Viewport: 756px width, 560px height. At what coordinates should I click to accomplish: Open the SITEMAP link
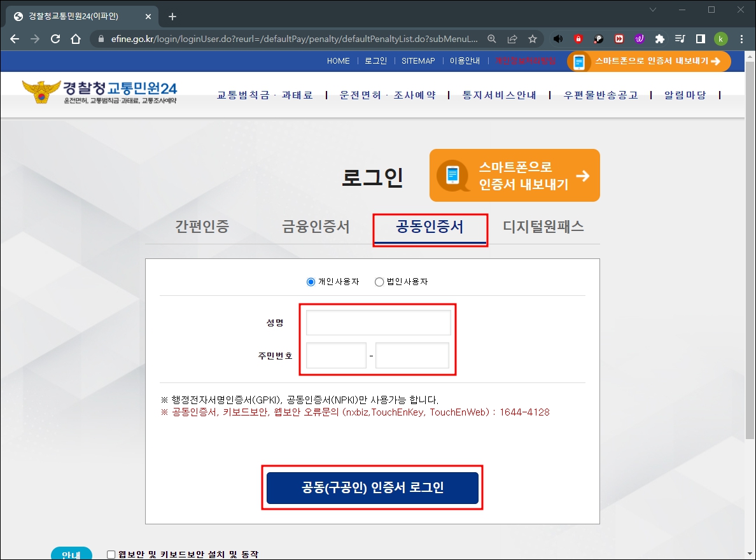(x=418, y=61)
